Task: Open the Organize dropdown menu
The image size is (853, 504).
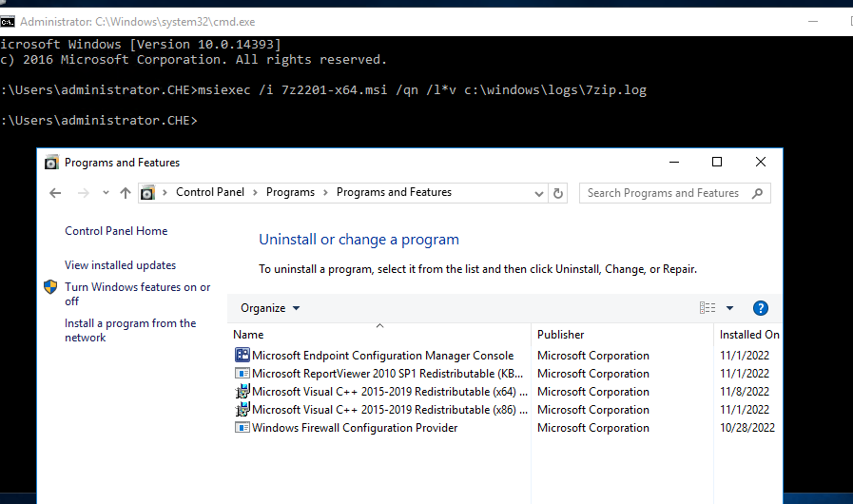Action: 270,308
